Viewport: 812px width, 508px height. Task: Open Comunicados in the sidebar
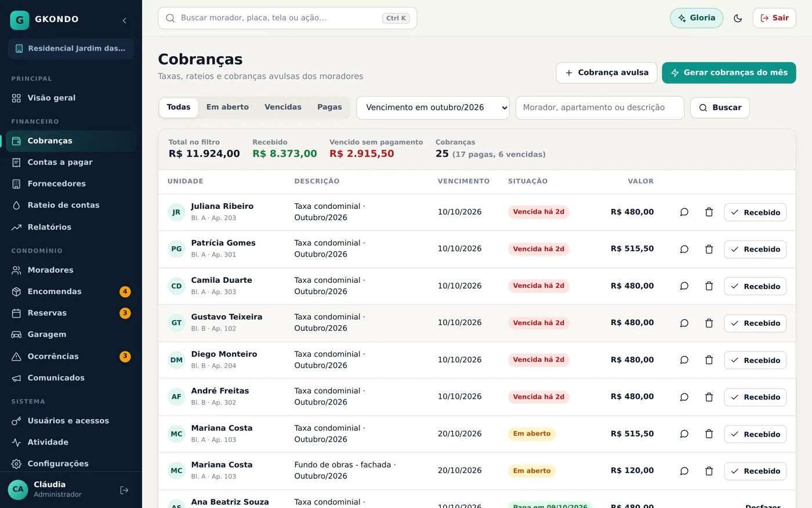click(x=71, y=378)
